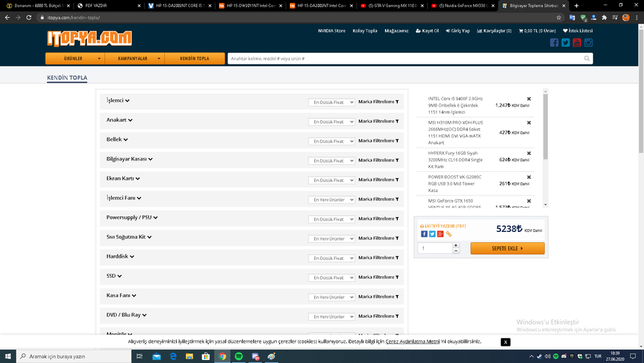Open the Mail app from the taskbar

click(x=157, y=357)
